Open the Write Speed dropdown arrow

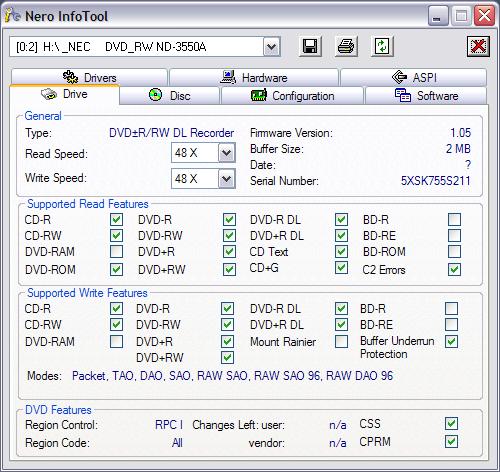[x=227, y=179]
